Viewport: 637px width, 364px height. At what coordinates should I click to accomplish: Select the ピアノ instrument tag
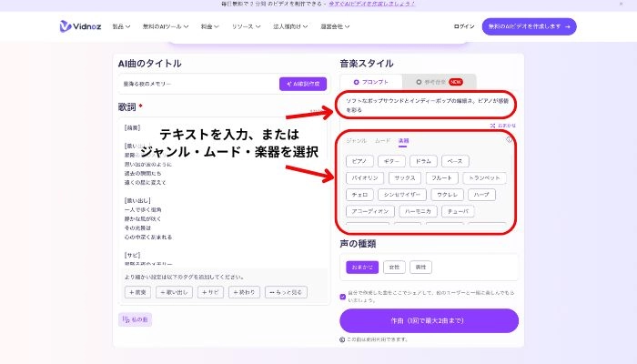(x=359, y=161)
